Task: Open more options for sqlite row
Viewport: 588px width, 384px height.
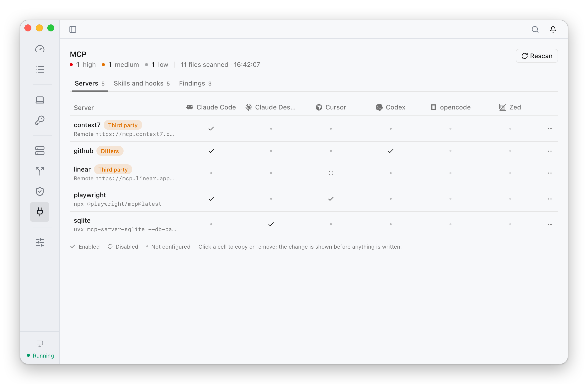Action: [x=550, y=224]
